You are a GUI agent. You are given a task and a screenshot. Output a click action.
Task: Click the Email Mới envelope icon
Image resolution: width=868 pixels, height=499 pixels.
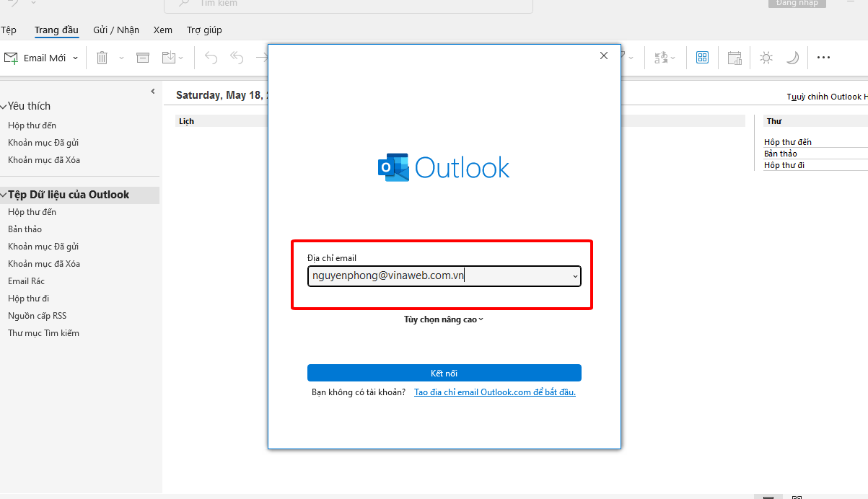click(x=12, y=58)
